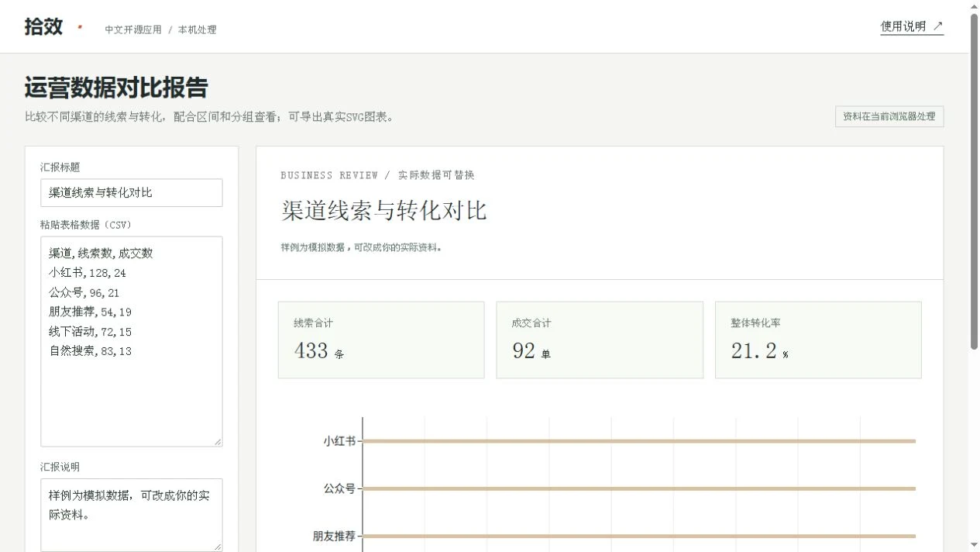Click the 整体转化率 summary card
Screen dimensions: 980x552
click(818, 340)
